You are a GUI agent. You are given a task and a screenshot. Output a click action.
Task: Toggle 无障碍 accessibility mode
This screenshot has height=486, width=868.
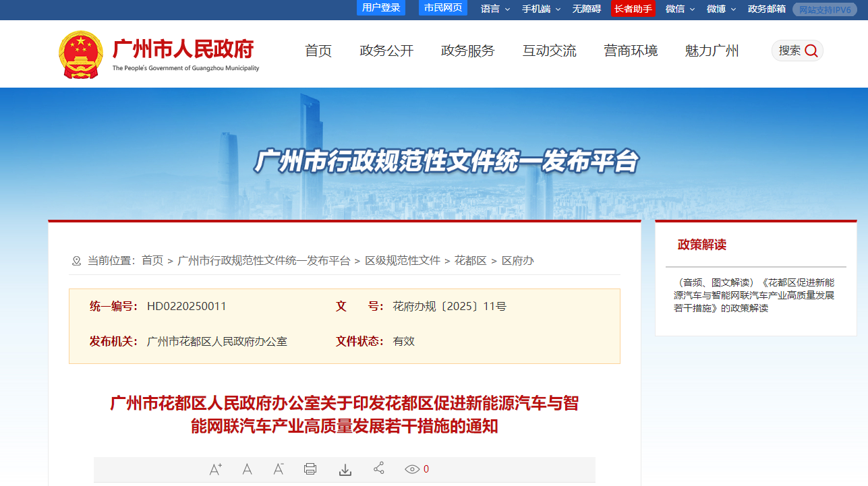tap(587, 9)
